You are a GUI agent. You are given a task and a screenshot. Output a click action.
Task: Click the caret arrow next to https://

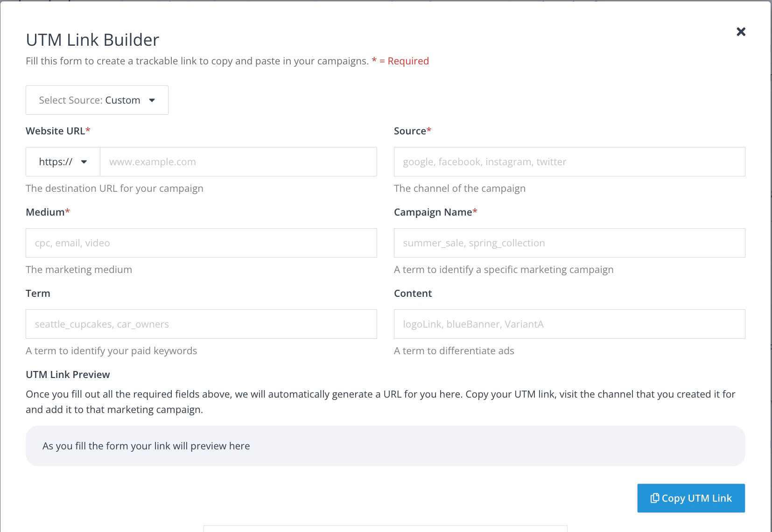click(84, 162)
